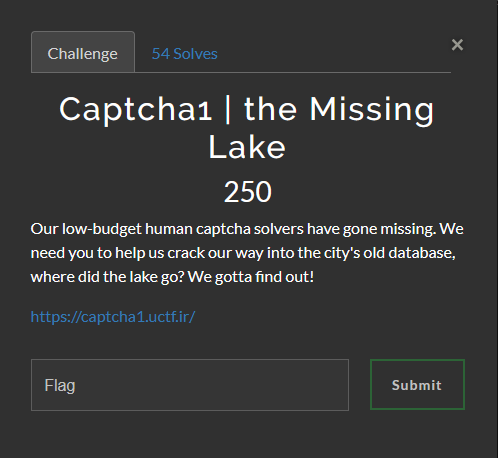This screenshot has width=498, height=458.
Task: Dismiss the modal using the cross icon
Action: 457,45
